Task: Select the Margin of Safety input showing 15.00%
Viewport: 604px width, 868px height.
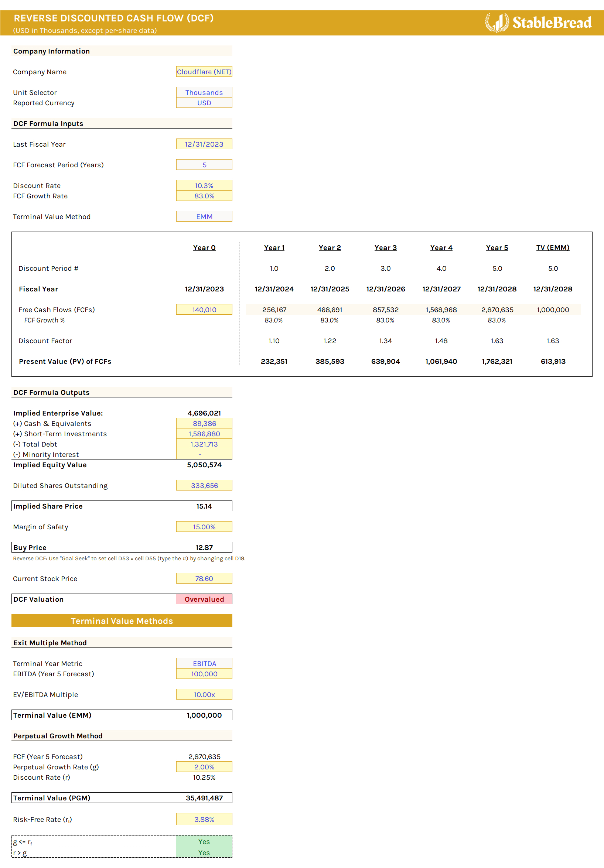Action: pos(204,527)
